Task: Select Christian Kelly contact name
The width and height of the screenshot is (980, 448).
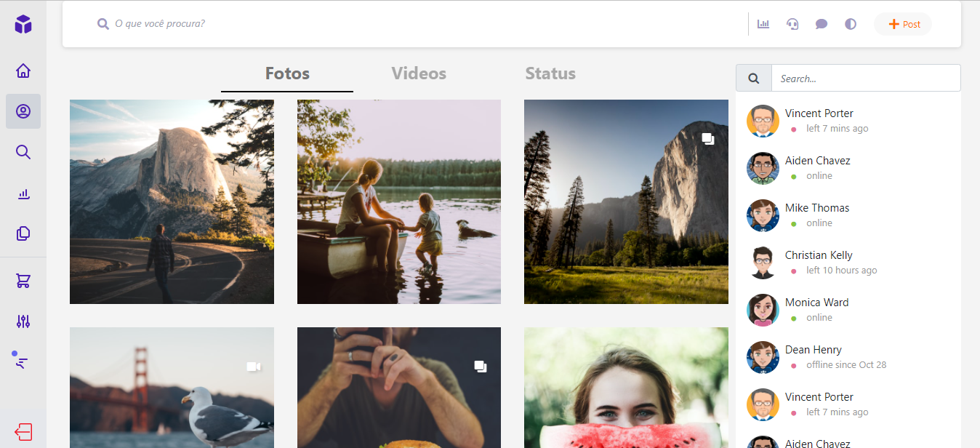Action: pos(819,255)
